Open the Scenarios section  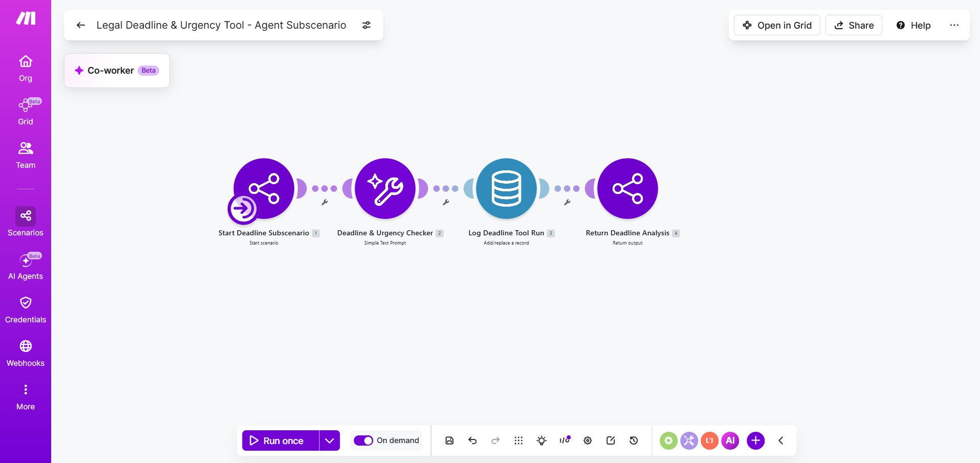point(26,222)
